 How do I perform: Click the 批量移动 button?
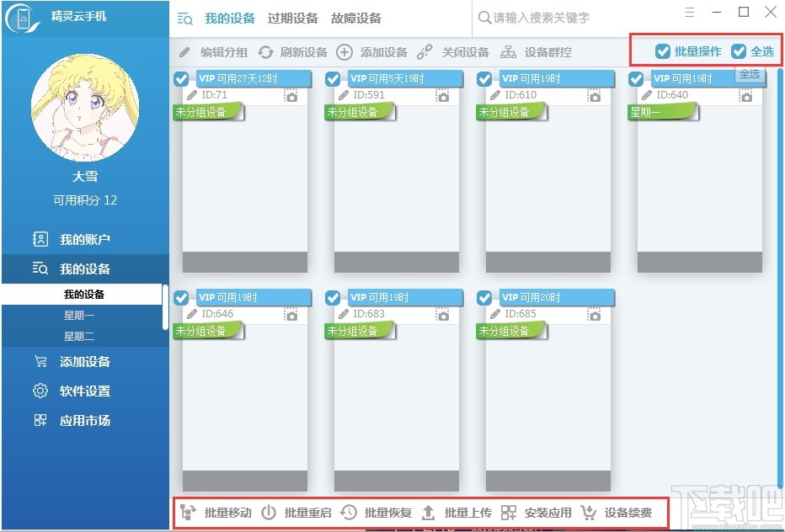pos(216,513)
